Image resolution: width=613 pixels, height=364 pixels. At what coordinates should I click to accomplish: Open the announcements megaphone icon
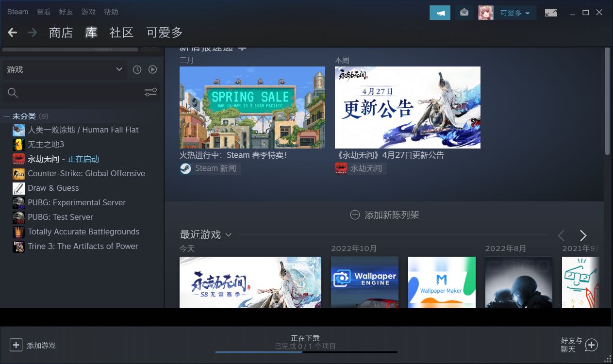pos(440,13)
